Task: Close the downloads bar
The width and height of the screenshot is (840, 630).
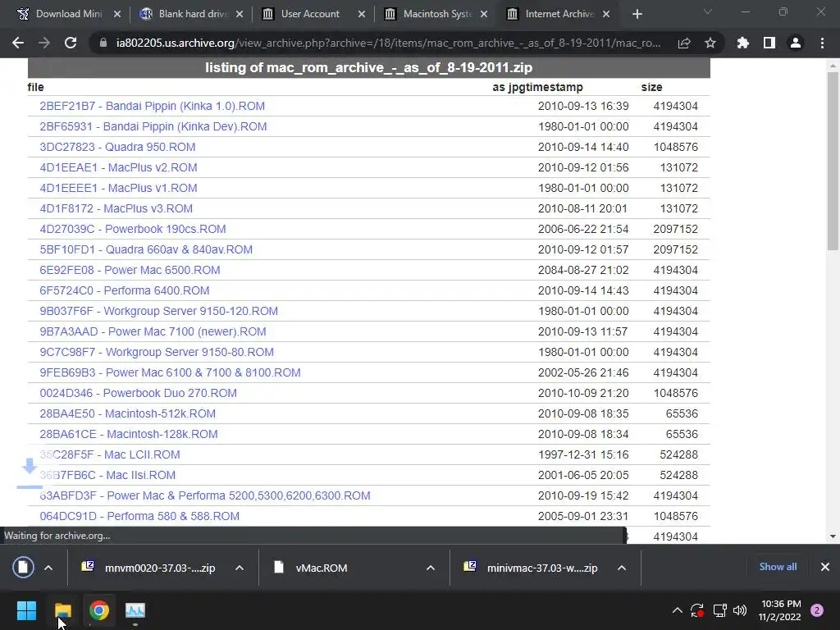Action: click(825, 567)
